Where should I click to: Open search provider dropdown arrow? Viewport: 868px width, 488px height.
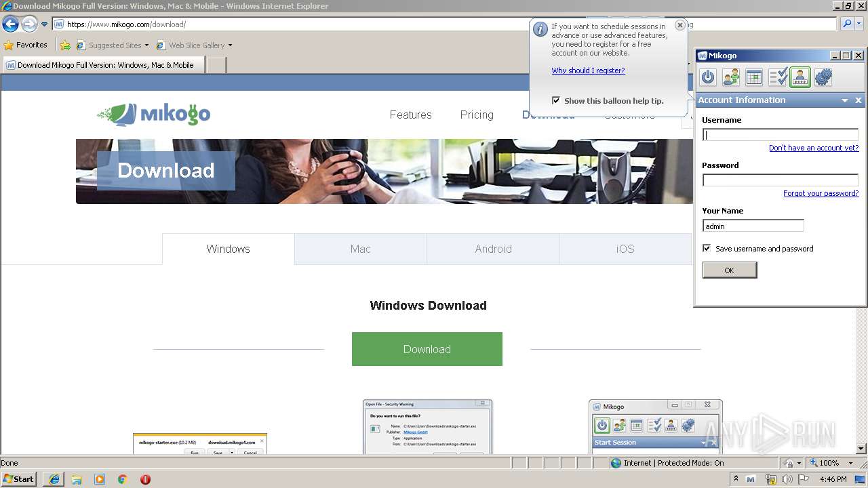pos(860,24)
